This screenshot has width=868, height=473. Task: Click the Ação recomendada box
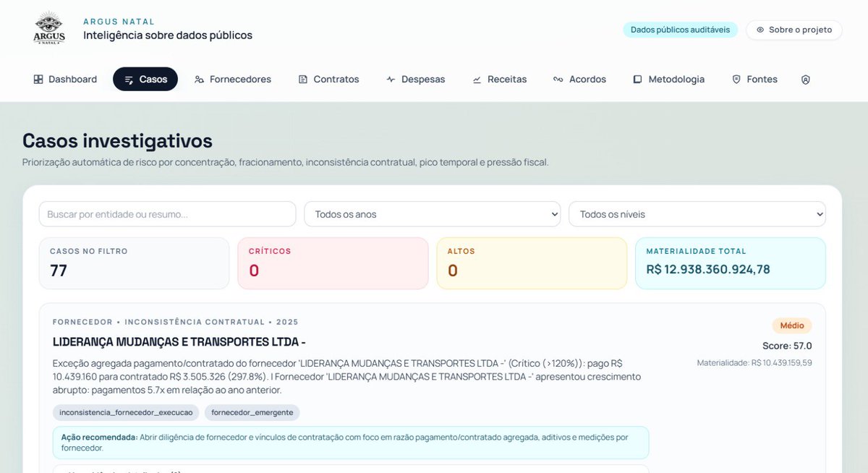tap(351, 443)
